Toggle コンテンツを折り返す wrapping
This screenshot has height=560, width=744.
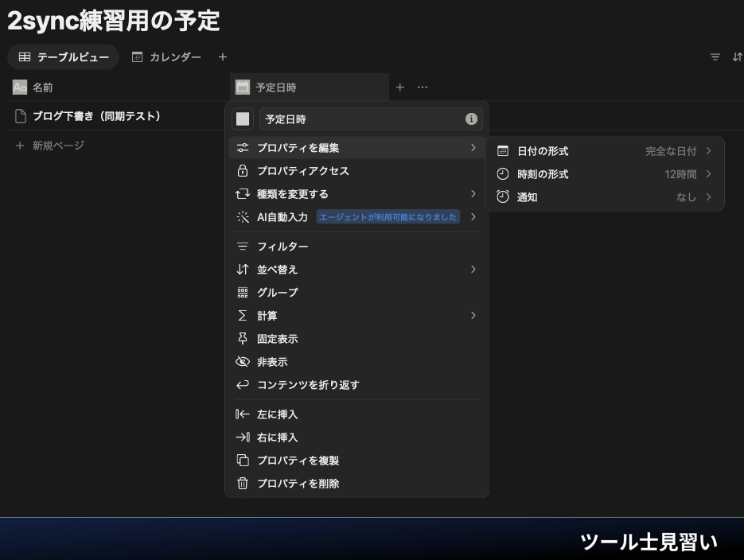point(356,385)
